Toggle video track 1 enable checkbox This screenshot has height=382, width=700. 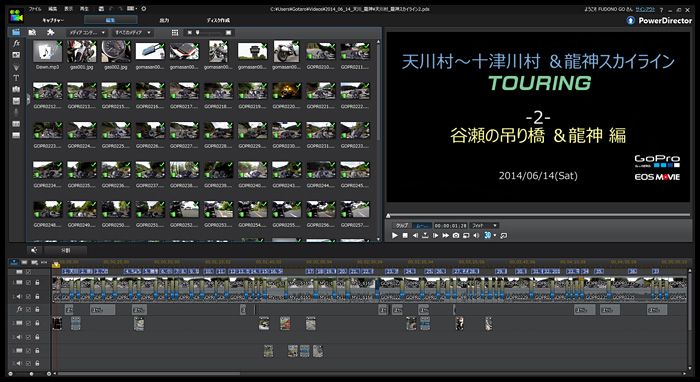29,282
